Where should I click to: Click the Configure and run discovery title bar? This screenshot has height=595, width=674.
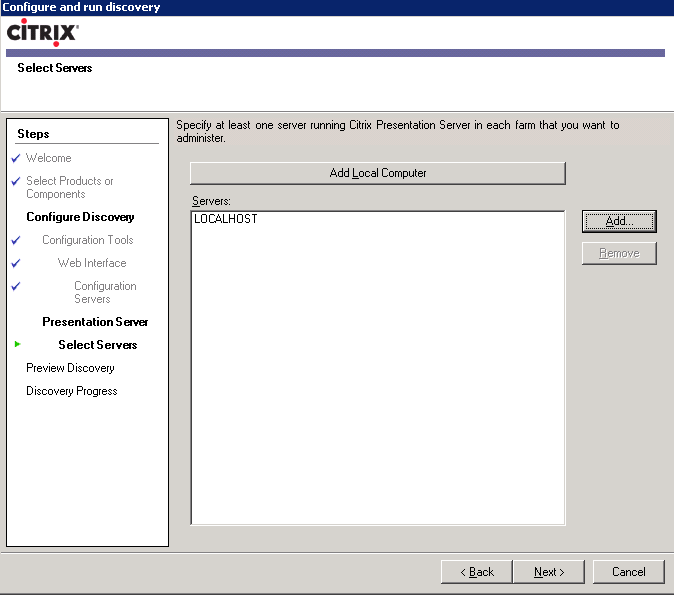tap(337, 7)
